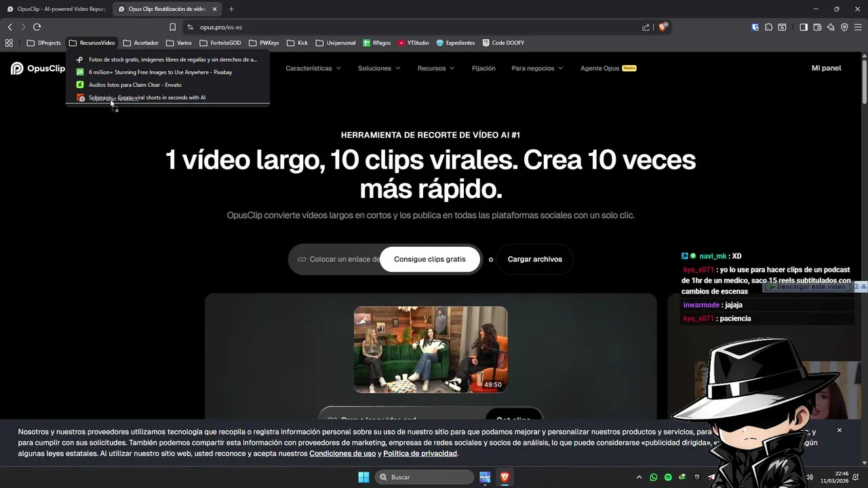Open the apps grid icon in bookmarks bar
Image resolution: width=868 pixels, height=488 pixels.
[x=9, y=43]
